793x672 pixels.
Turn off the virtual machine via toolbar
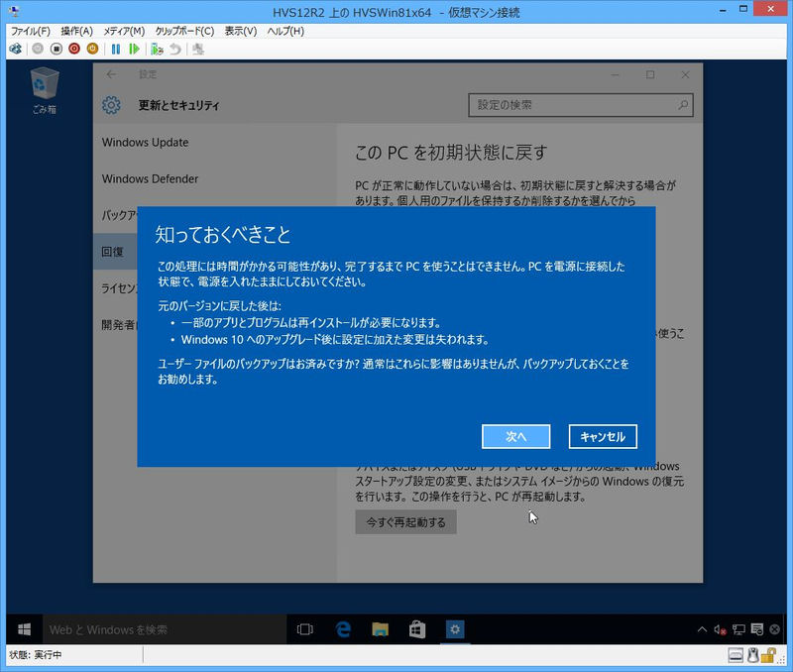[57, 49]
